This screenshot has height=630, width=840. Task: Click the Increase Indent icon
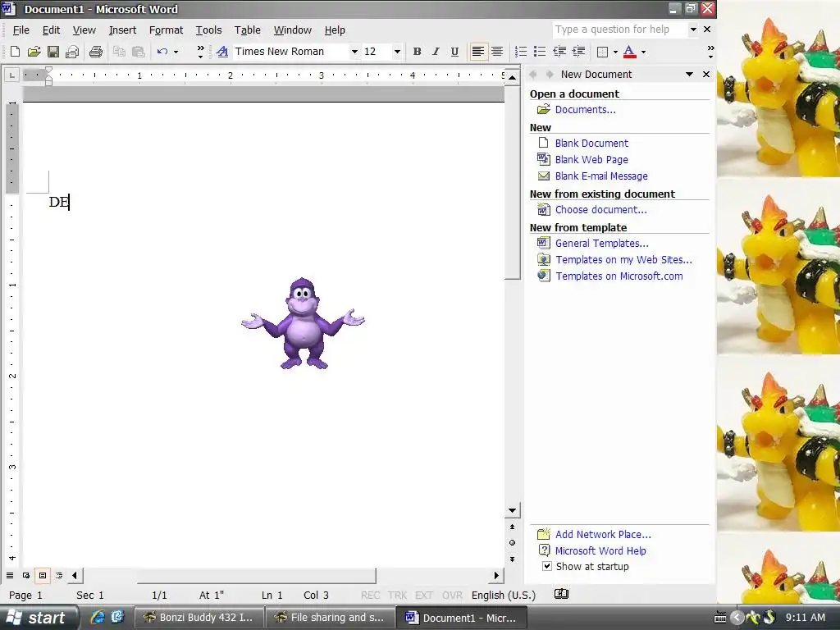point(578,52)
